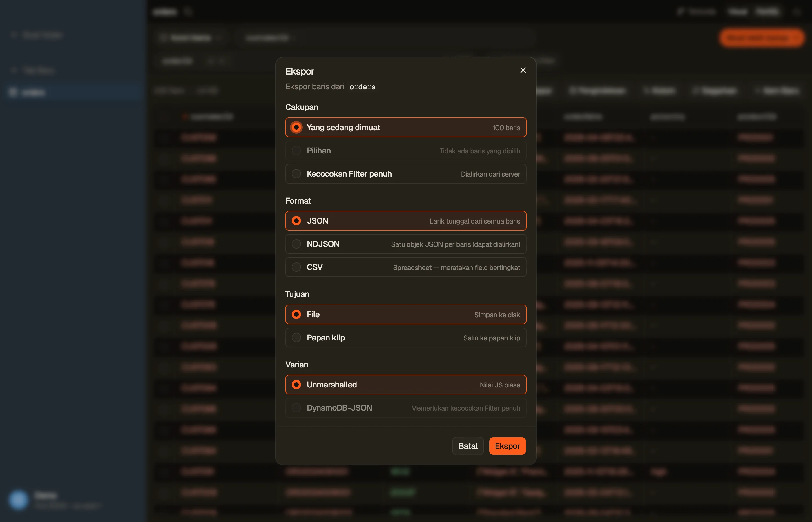Viewport: 812px width, 522px height.
Task: Click the orange Ekspor button
Action: 507,446
